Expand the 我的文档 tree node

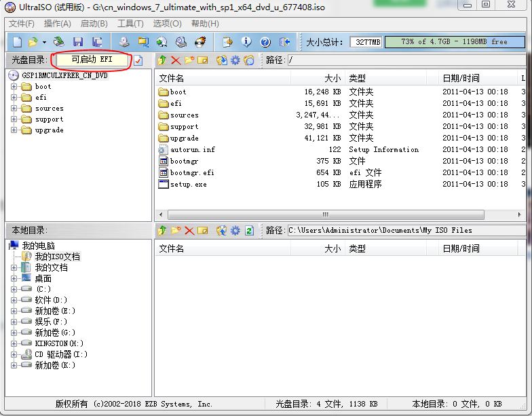(x=14, y=267)
